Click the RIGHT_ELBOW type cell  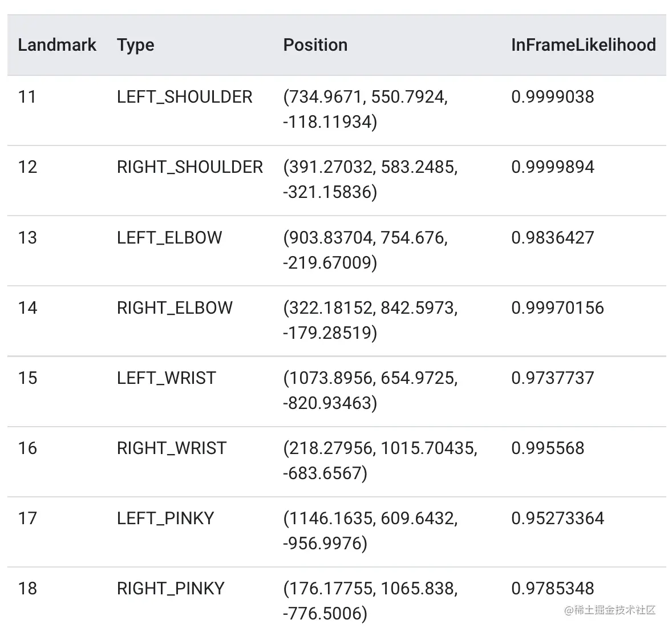pos(175,308)
